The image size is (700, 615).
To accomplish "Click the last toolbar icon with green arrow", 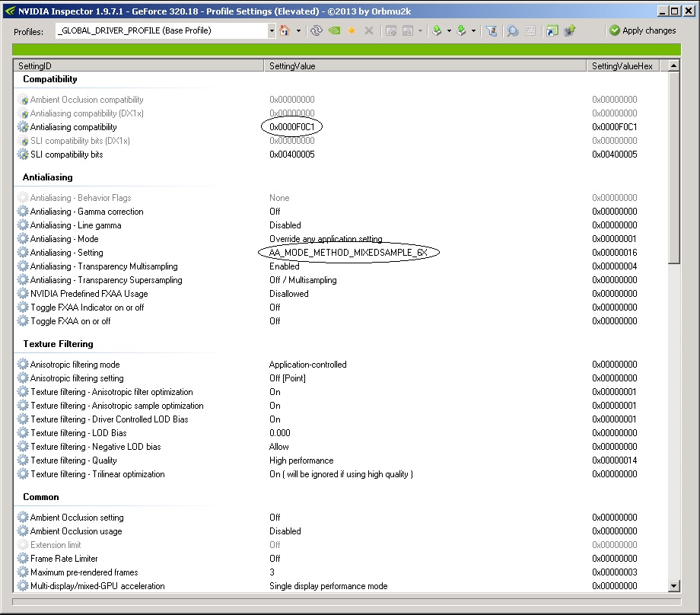I will (x=570, y=30).
